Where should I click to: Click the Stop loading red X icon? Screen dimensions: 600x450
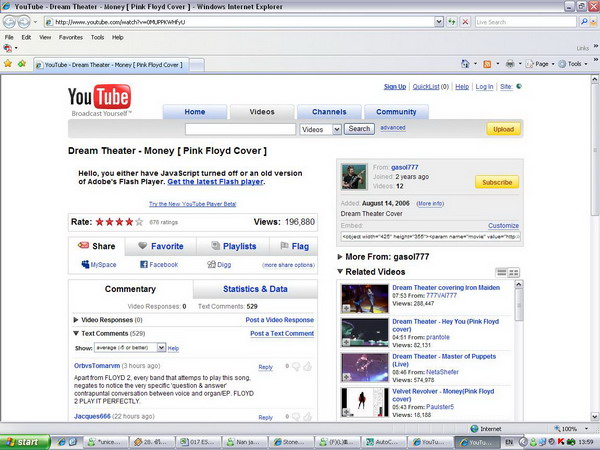pos(465,22)
